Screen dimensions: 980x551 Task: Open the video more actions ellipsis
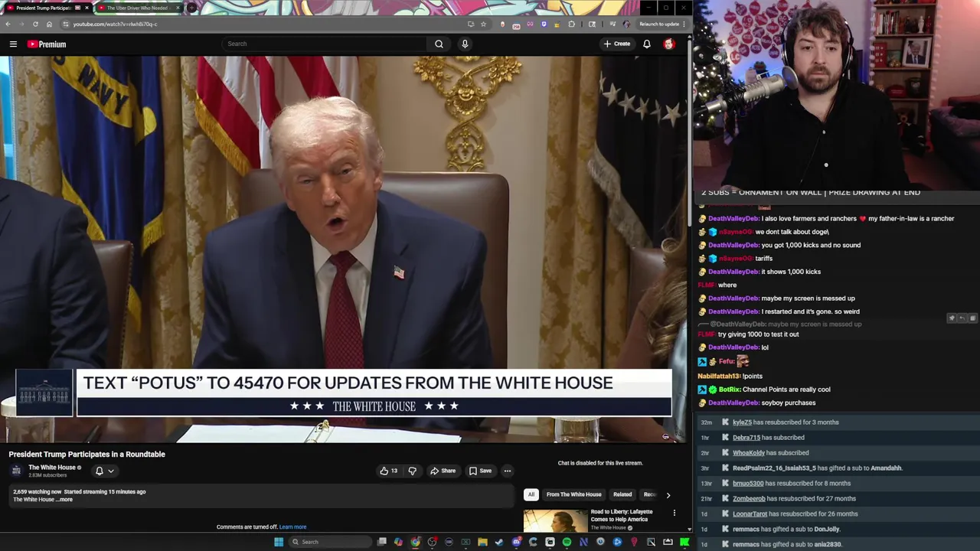[507, 471]
